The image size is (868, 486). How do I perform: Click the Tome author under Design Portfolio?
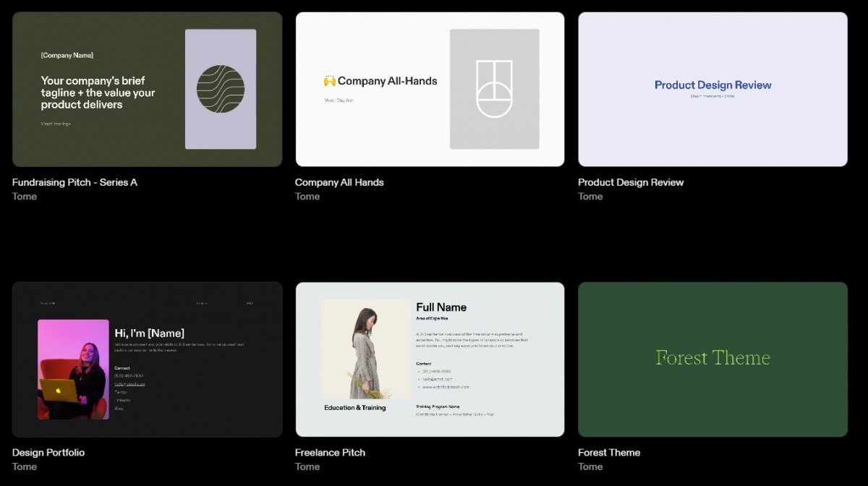click(25, 467)
